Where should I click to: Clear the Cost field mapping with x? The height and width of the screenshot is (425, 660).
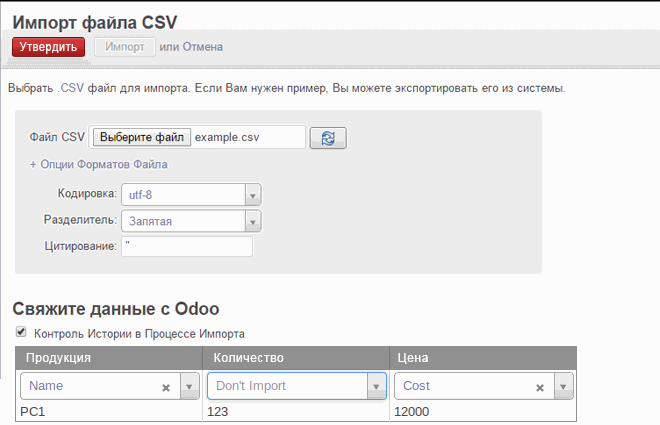tap(540, 388)
